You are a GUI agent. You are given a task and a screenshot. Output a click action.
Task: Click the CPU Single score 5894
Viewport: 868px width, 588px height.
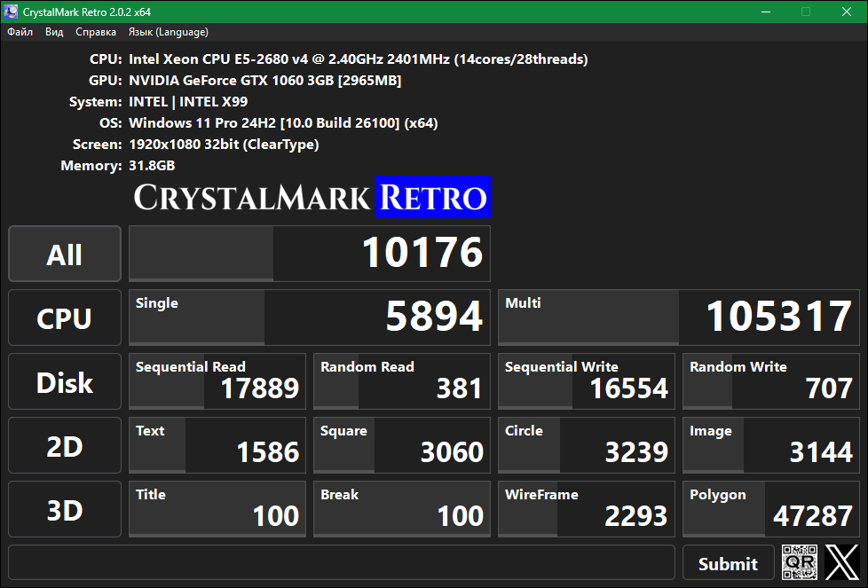point(310,318)
